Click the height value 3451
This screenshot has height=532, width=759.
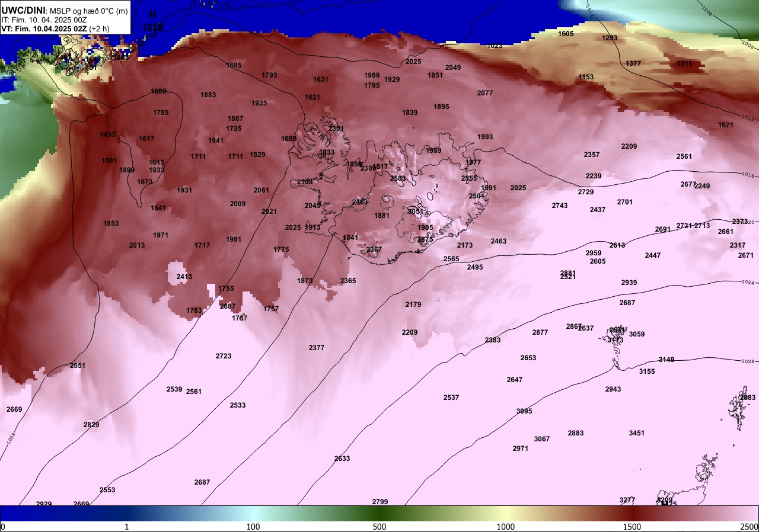click(x=637, y=433)
